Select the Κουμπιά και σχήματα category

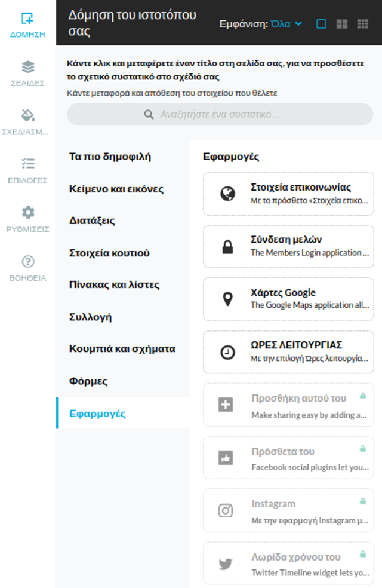122,349
